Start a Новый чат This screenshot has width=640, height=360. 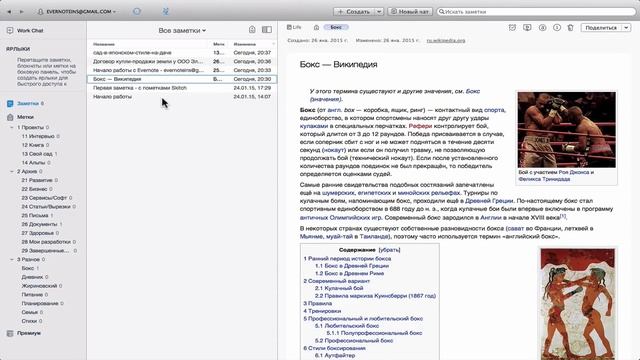point(410,11)
